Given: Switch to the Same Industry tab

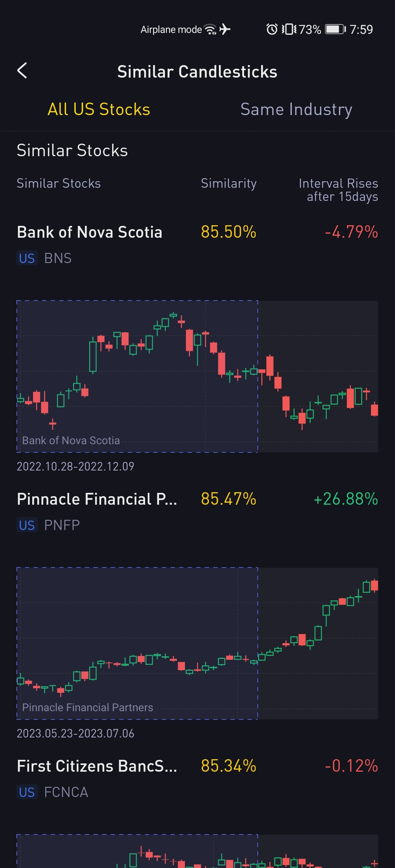Looking at the screenshot, I should click(296, 109).
